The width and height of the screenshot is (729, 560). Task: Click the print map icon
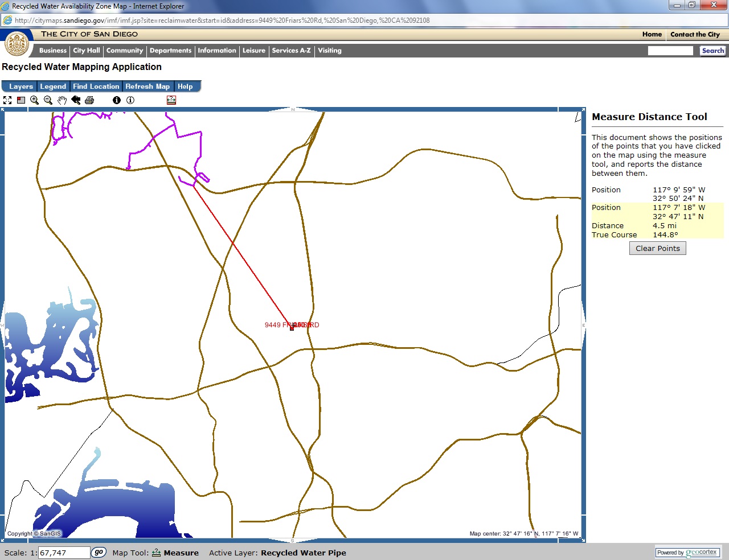coord(89,100)
